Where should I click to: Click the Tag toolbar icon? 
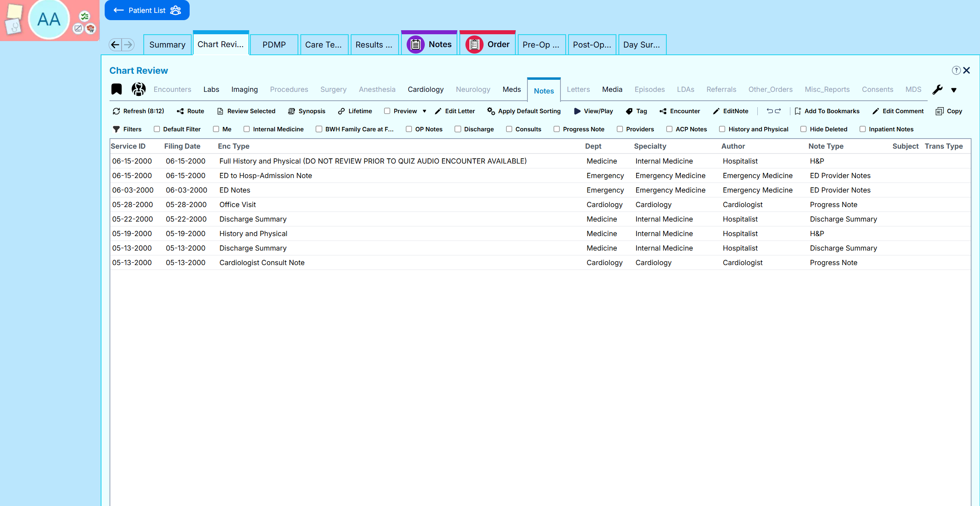coord(629,111)
